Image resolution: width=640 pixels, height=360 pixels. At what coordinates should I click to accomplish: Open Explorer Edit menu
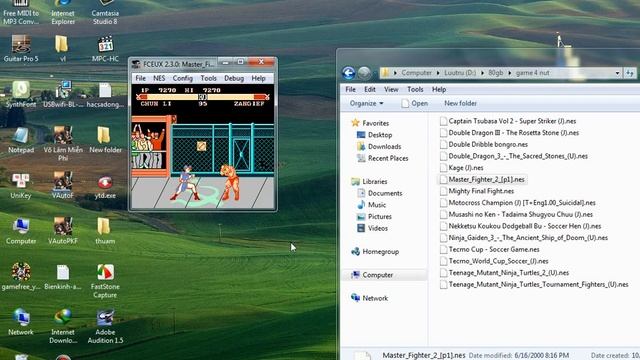(x=370, y=89)
